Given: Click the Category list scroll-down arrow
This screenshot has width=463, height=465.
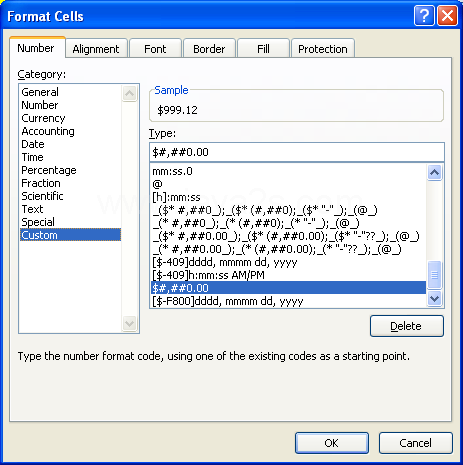Looking at the screenshot, I should [x=130, y=323].
